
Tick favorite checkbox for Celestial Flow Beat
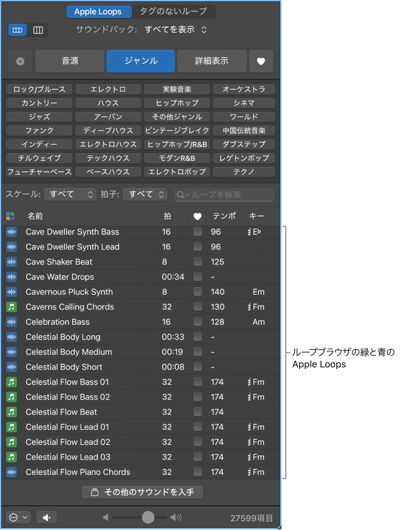click(198, 412)
